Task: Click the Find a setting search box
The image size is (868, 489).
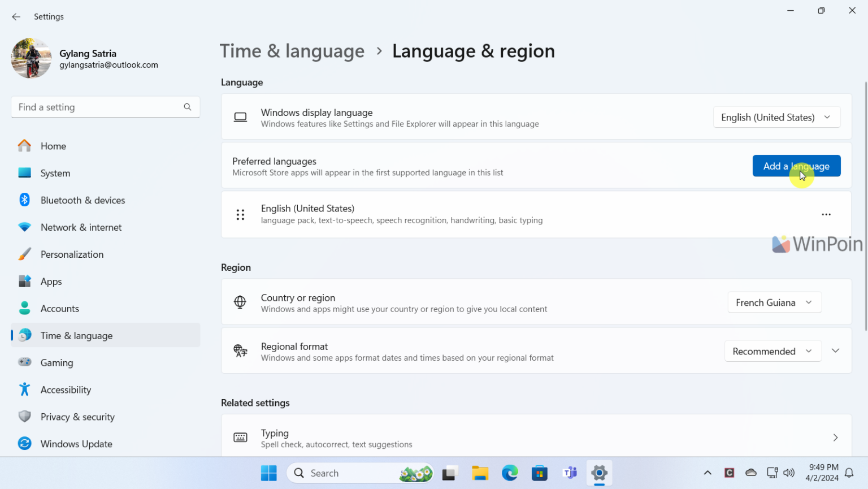Action: coord(105,107)
